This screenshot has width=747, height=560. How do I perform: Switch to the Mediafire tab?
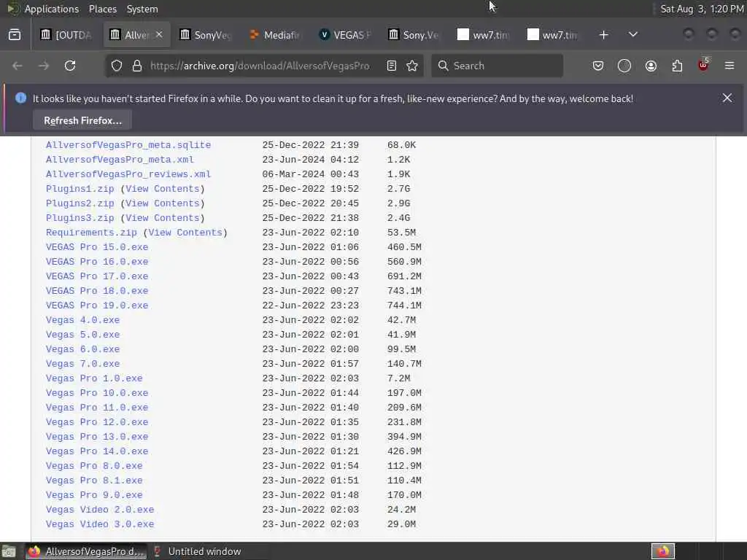click(x=275, y=35)
